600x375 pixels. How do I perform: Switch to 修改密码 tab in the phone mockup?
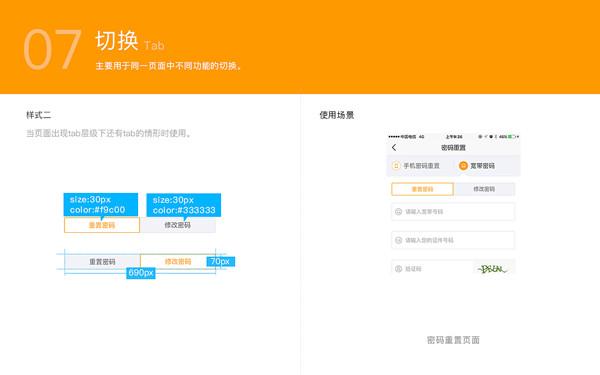tap(484, 189)
